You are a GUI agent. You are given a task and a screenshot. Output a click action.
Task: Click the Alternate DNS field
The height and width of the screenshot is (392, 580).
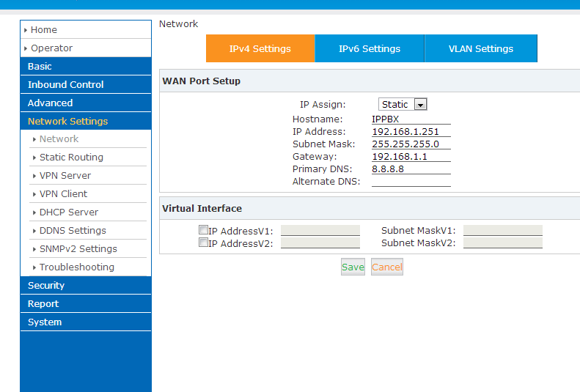pos(411,182)
